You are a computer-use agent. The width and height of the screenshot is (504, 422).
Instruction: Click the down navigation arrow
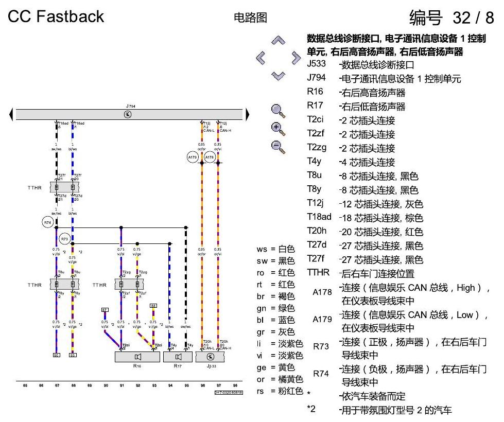coord(278,76)
